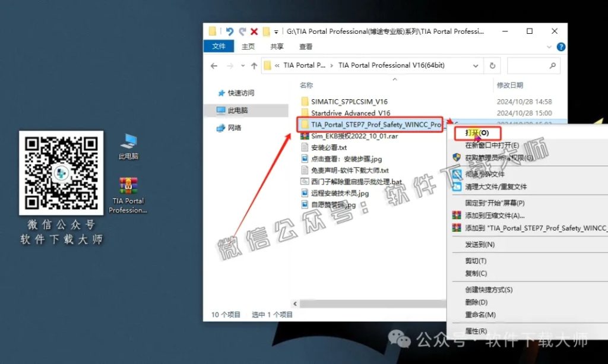This screenshot has width=608, height=364.
Task: Click the refresh icon beside the address bar
Action: coord(493,65)
